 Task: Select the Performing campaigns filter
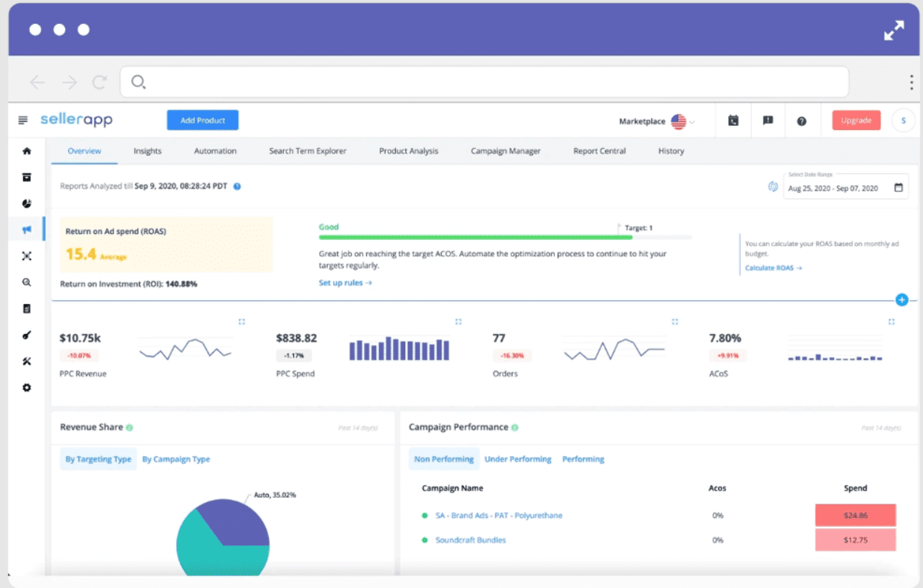coord(583,459)
